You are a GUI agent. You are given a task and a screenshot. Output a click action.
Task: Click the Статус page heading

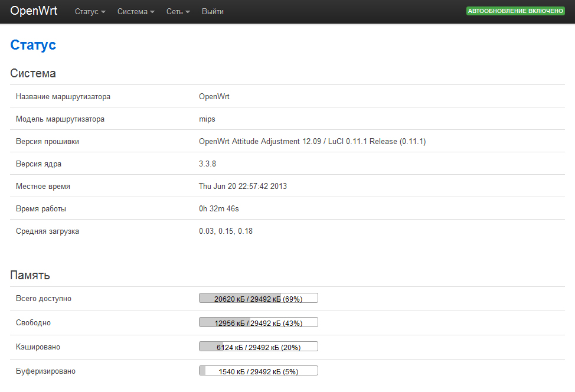click(x=33, y=45)
